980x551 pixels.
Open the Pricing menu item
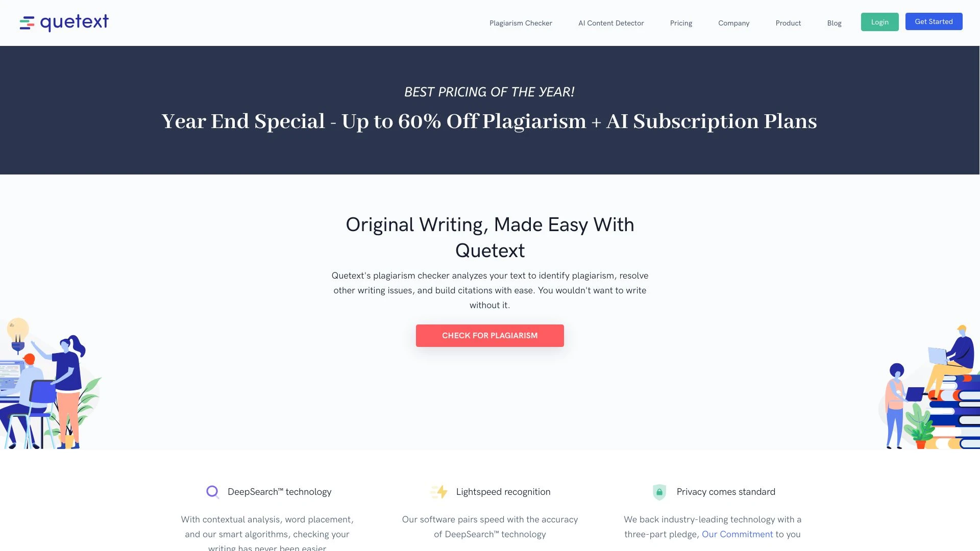(680, 23)
